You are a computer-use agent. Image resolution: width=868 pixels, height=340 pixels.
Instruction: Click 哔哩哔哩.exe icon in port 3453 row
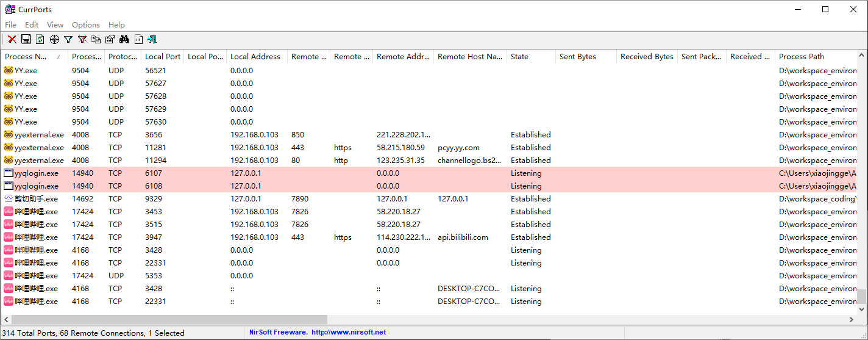click(x=9, y=211)
